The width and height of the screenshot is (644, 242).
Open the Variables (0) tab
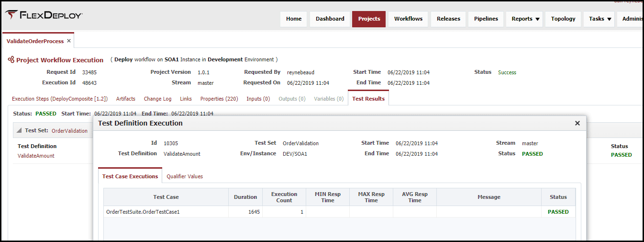point(329,99)
